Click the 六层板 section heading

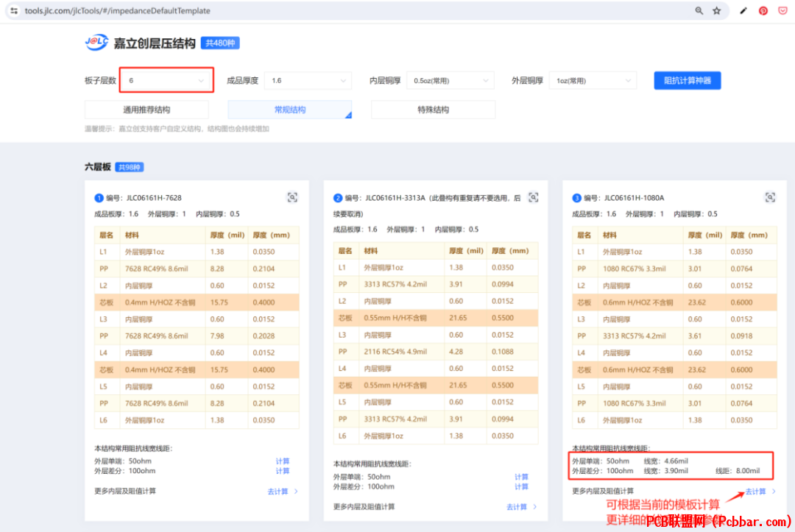pos(97,167)
